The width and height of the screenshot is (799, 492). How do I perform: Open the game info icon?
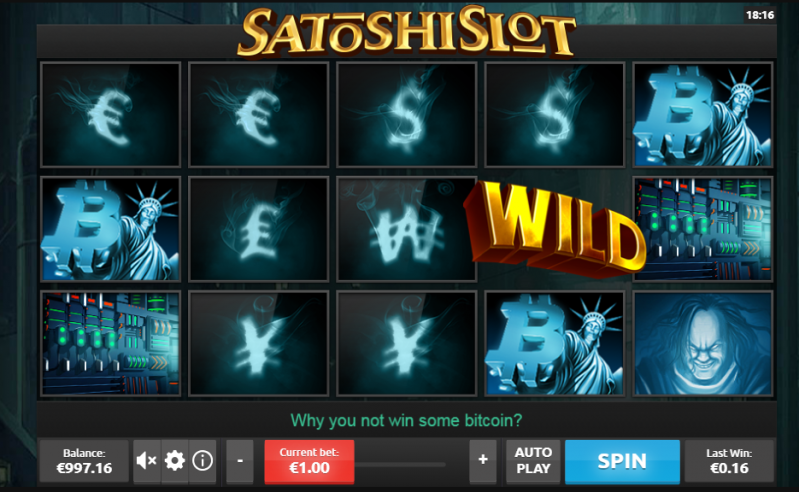[202, 460]
